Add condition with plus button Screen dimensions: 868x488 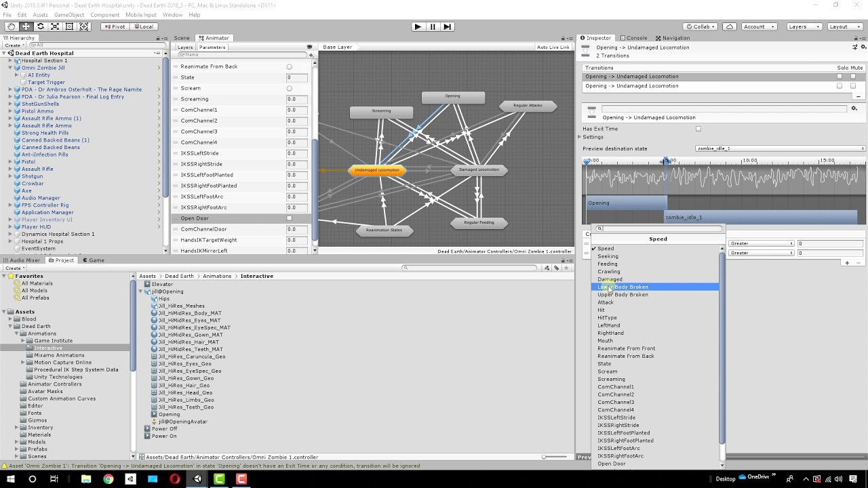(x=847, y=262)
